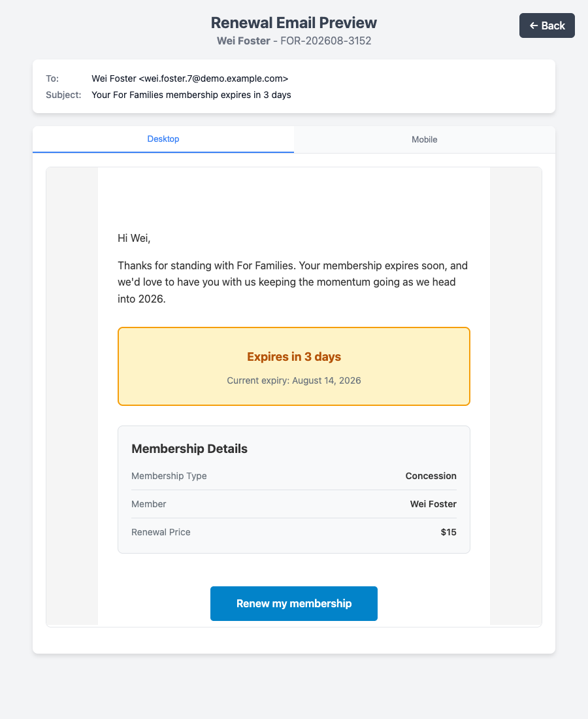Image resolution: width=588 pixels, height=719 pixels.
Task: Click the Expires in 3 days banner
Action: click(294, 367)
